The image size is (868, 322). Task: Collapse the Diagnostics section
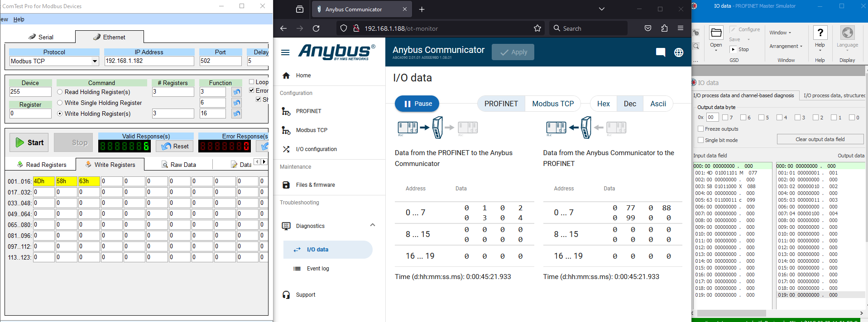pos(373,225)
